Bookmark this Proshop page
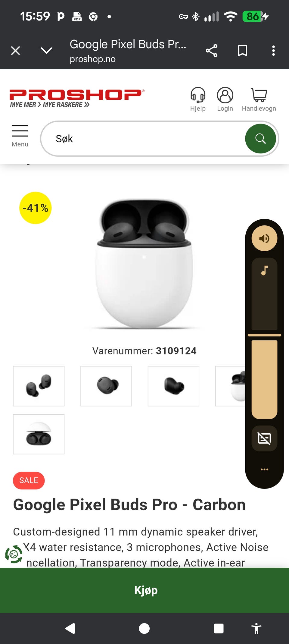Viewport: 289px width, 644px height. 242,51
